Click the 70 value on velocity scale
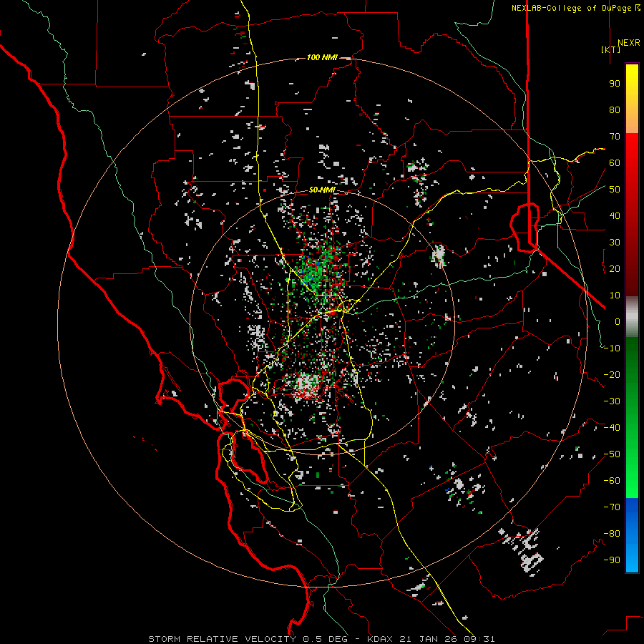The width and height of the screenshot is (644, 644). [x=615, y=137]
